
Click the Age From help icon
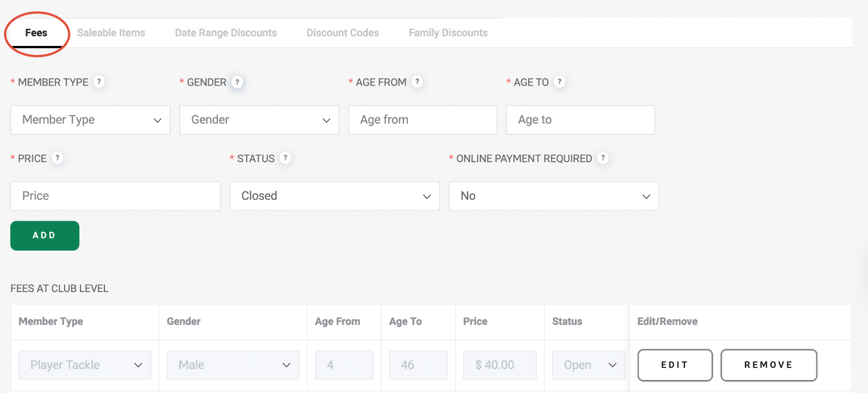(x=417, y=82)
